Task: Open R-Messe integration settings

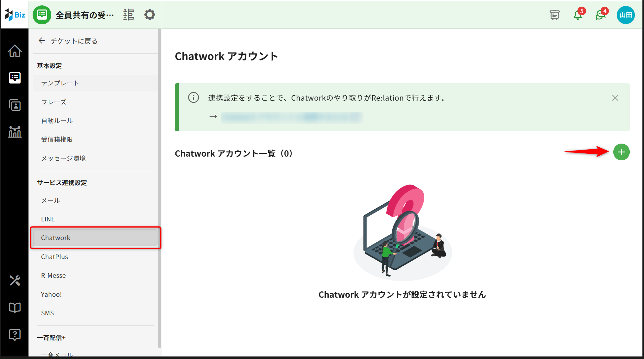Action: 95,275
